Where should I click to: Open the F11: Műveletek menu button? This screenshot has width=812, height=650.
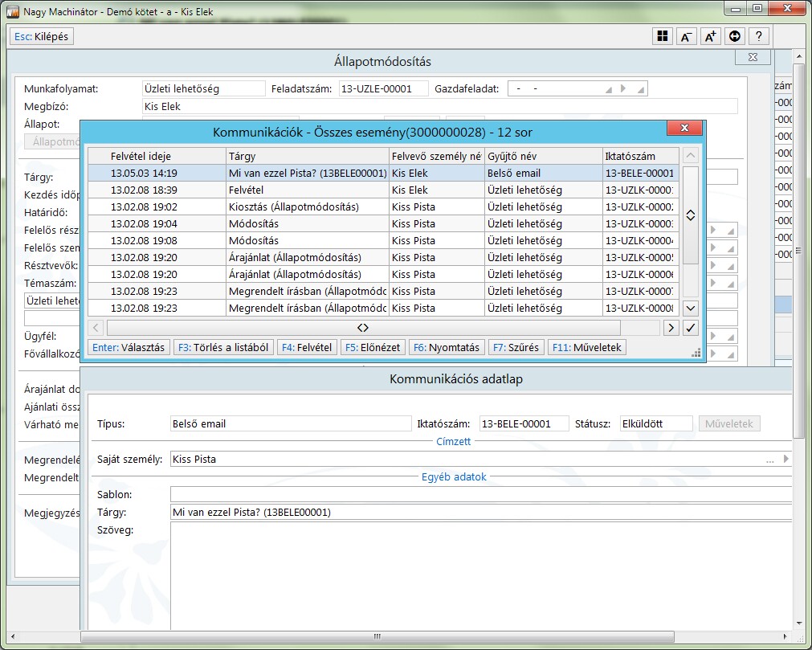pos(588,348)
